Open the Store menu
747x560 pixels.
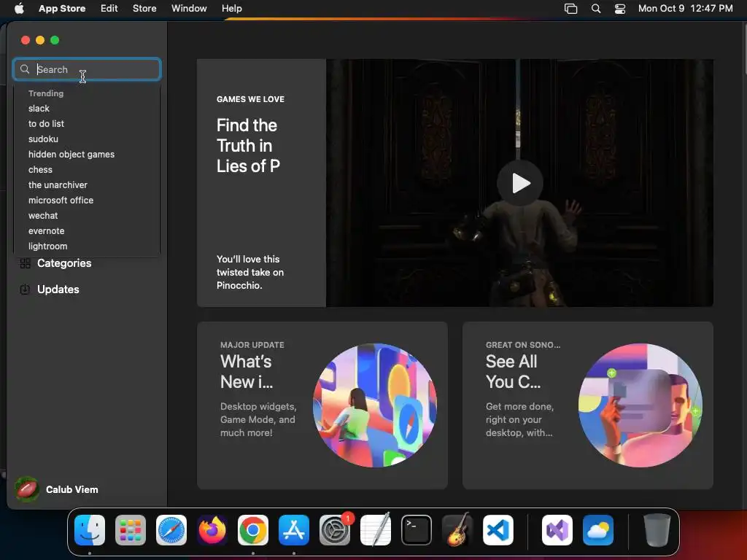(x=144, y=9)
